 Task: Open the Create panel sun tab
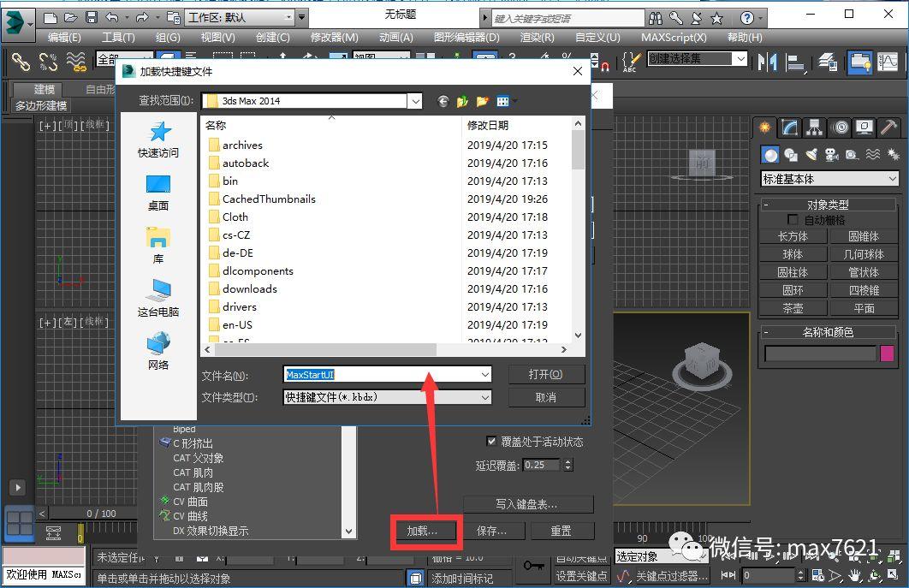tap(765, 128)
